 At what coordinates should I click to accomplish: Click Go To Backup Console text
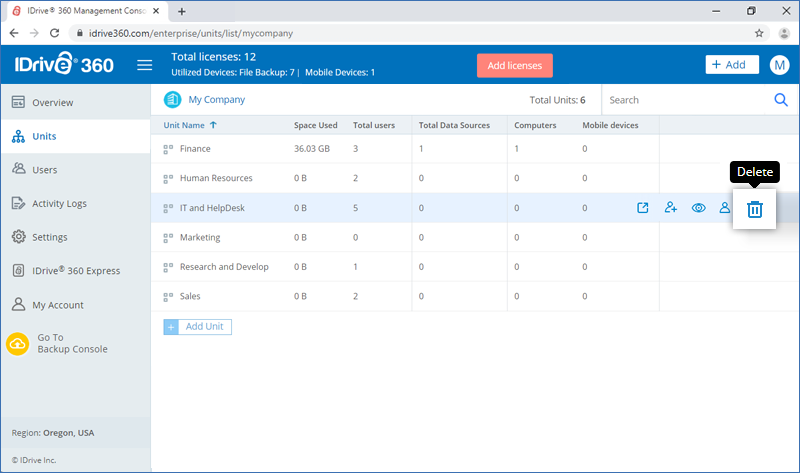pyautogui.click(x=72, y=343)
